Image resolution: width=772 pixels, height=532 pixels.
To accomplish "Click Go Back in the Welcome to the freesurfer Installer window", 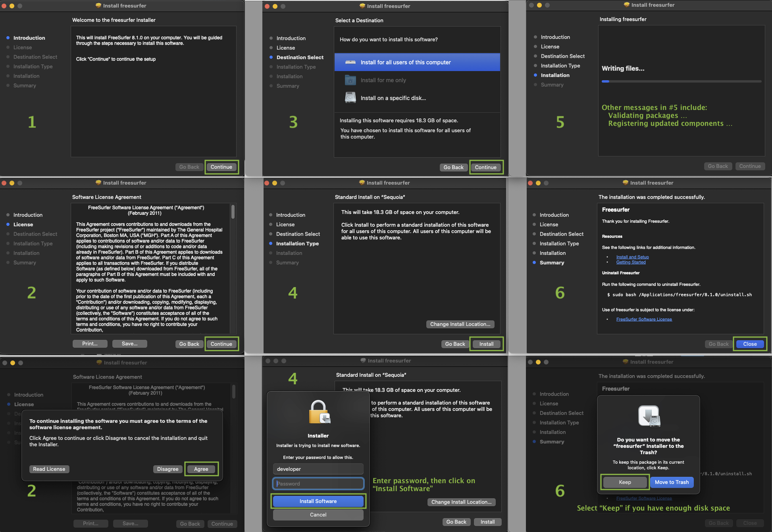I will (x=189, y=167).
